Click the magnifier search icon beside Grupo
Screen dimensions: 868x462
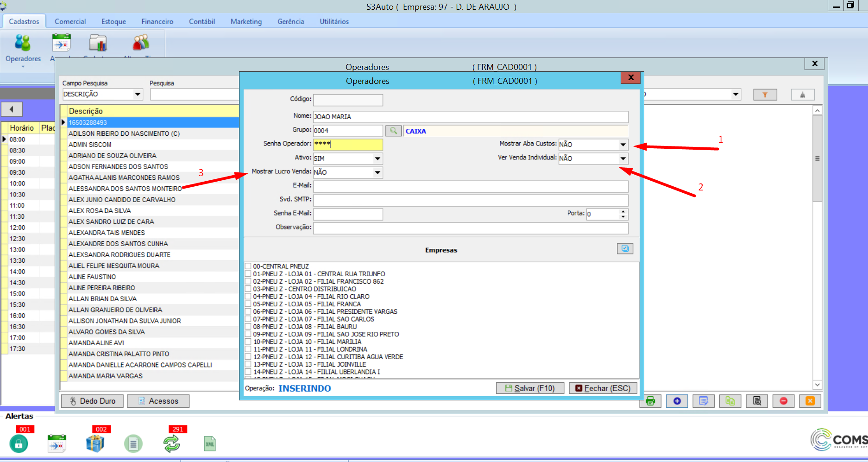point(393,131)
